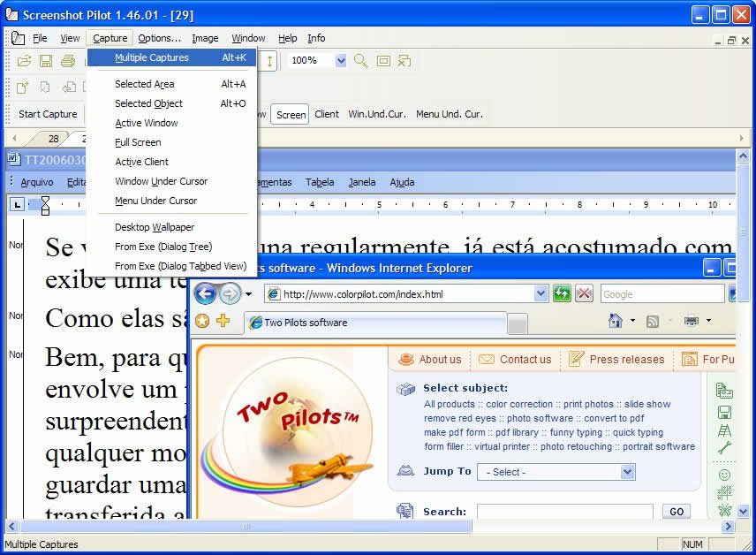Viewport: 756px width, 555px height.
Task: Expand the Print button dropdown arrow in IE
Action: pyautogui.click(x=708, y=321)
